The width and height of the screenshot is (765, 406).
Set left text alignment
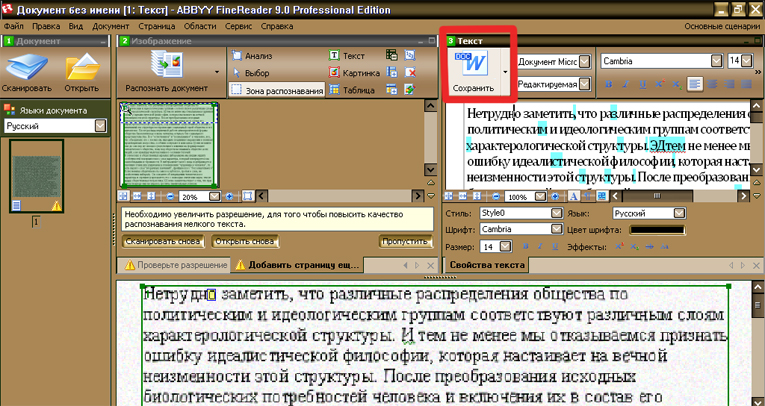click(x=695, y=84)
